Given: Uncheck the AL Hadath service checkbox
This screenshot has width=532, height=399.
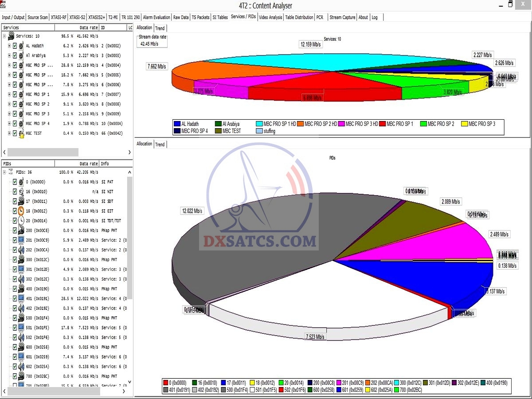Looking at the screenshot, I should point(15,46).
